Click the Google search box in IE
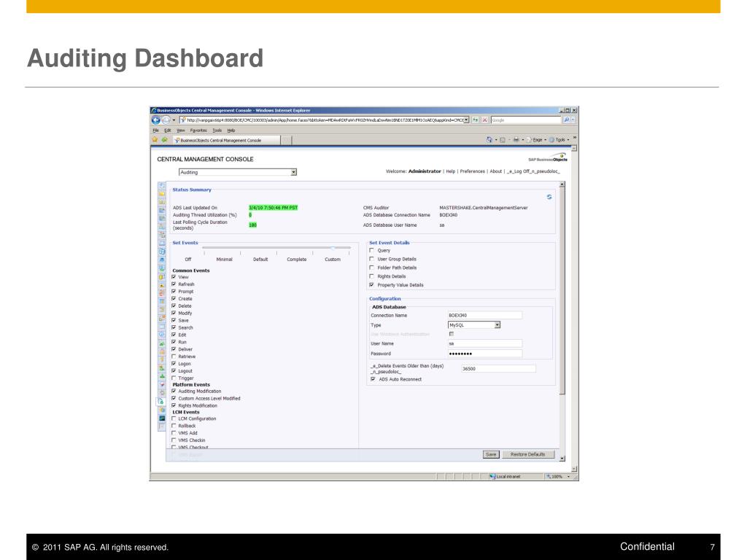 [526, 120]
